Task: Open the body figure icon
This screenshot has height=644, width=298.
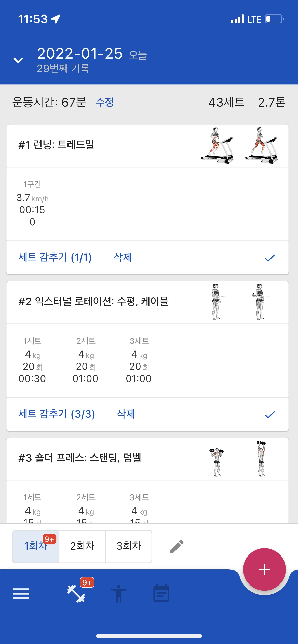Action: [119, 594]
